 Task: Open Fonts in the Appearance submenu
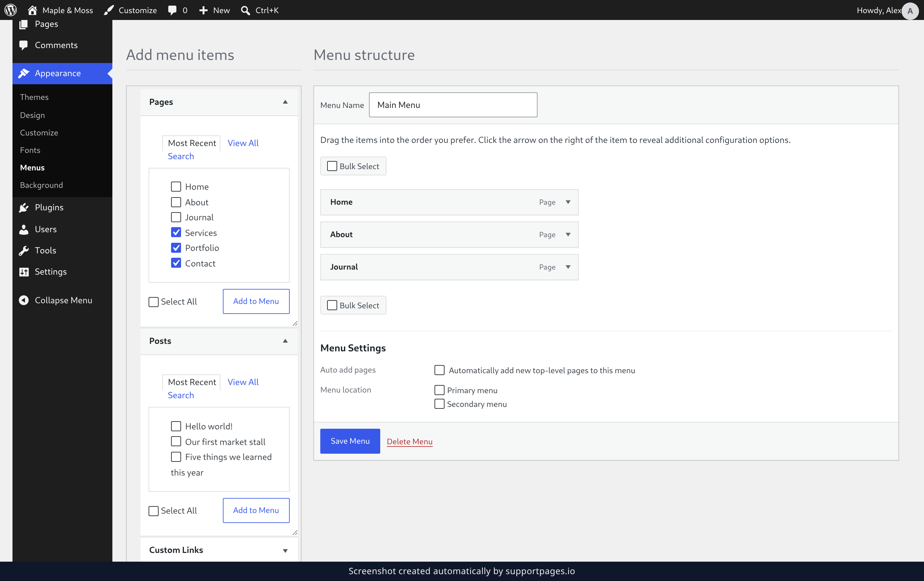click(x=30, y=150)
